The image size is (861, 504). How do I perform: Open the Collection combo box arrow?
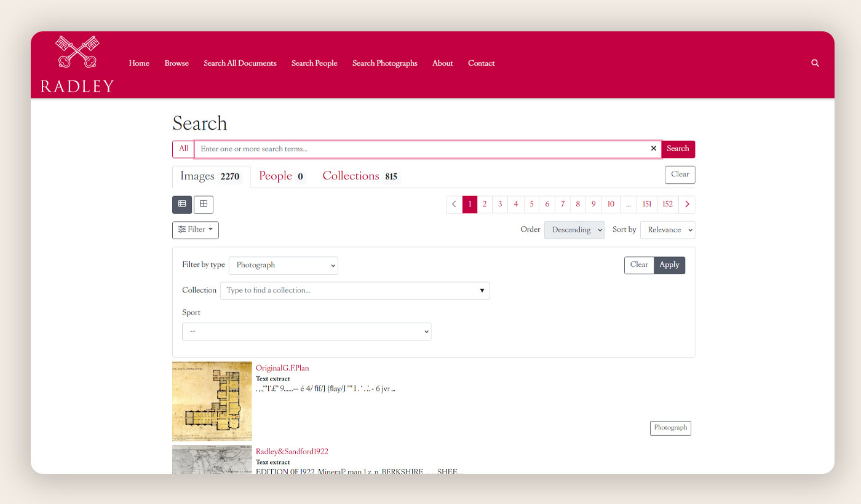point(482,291)
